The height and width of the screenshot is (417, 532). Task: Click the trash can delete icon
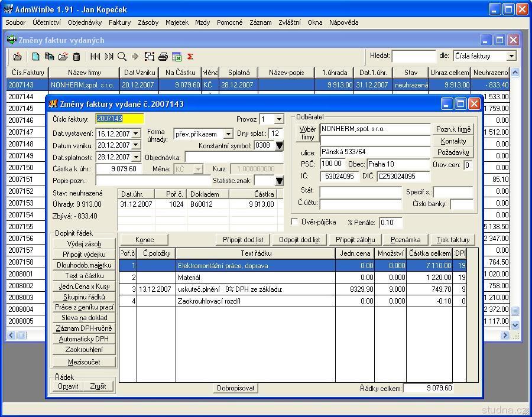[77, 57]
